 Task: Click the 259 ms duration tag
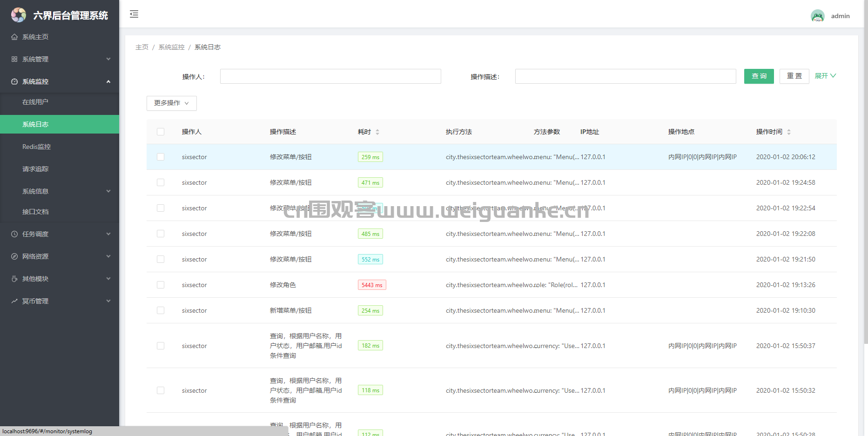click(x=370, y=157)
